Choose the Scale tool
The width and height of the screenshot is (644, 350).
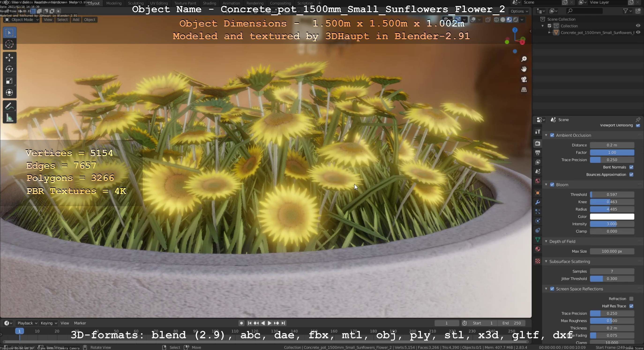pos(10,81)
